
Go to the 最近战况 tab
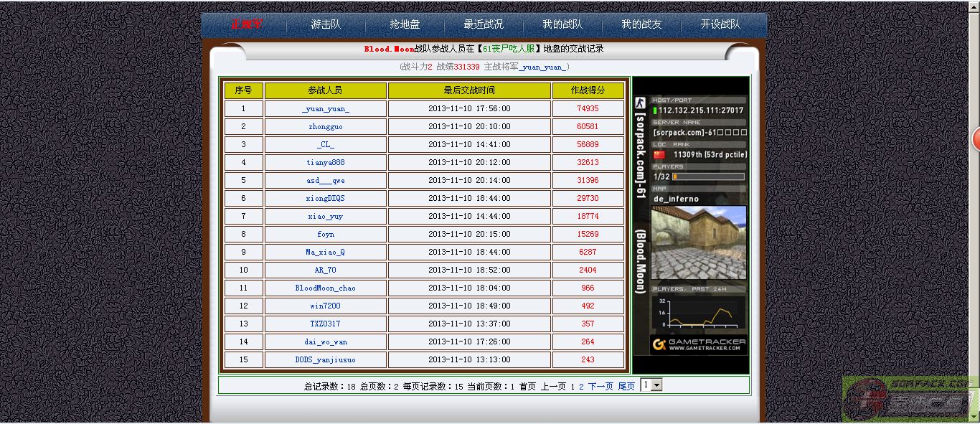(484, 24)
